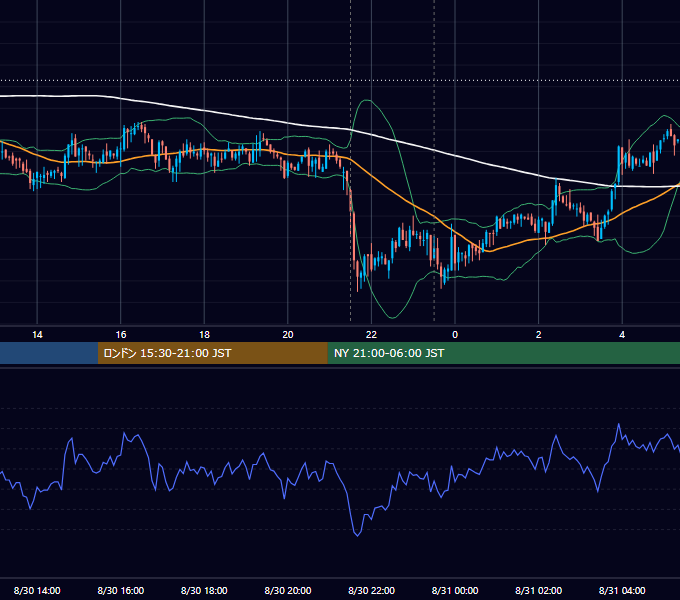Click the NY 21:00-06:00 JST session bar
The image size is (680, 600).
(503, 353)
